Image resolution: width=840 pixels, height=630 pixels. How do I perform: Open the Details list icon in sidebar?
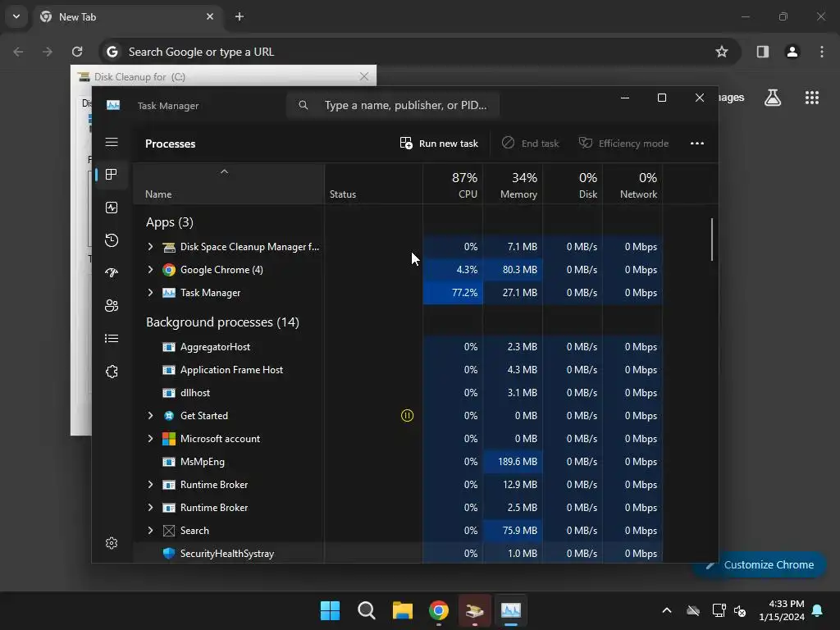[112, 339]
